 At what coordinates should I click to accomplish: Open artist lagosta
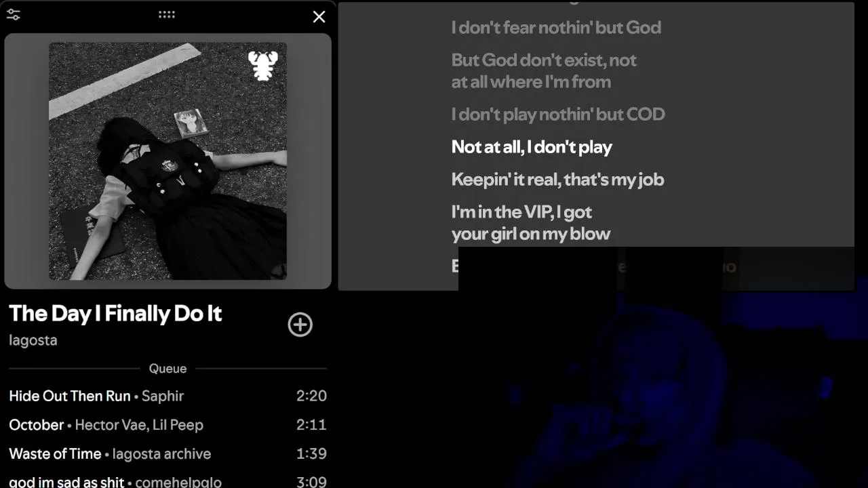33,340
